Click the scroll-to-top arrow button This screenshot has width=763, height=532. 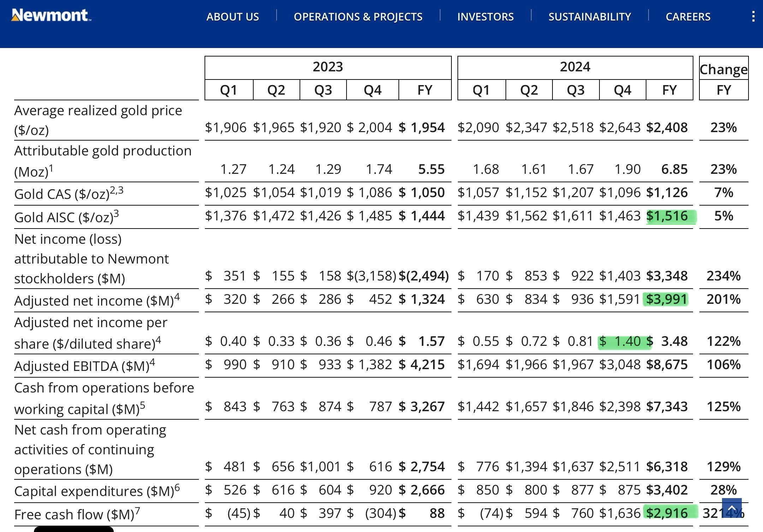click(732, 508)
